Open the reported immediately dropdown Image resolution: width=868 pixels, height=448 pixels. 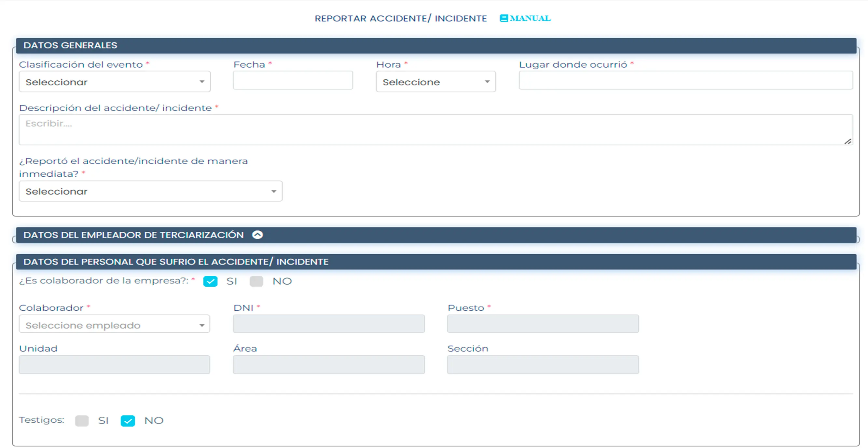[151, 191]
